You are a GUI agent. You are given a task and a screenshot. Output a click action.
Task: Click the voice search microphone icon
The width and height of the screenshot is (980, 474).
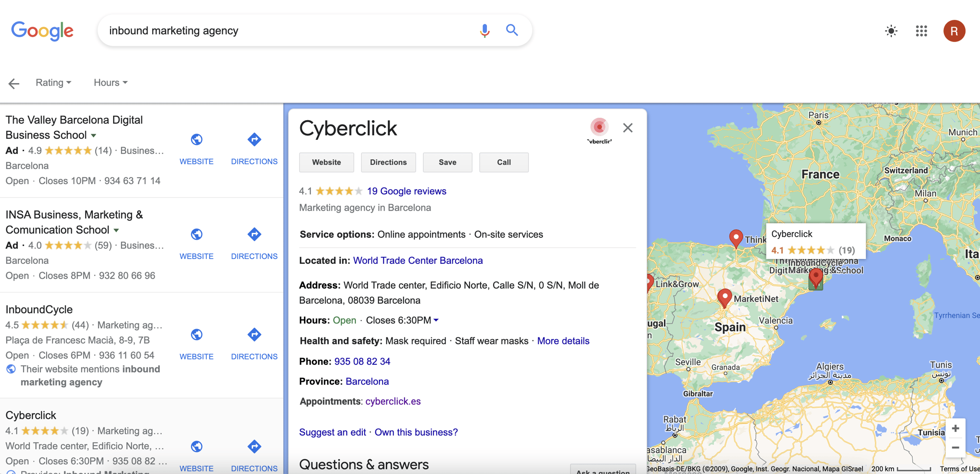click(484, 30)
